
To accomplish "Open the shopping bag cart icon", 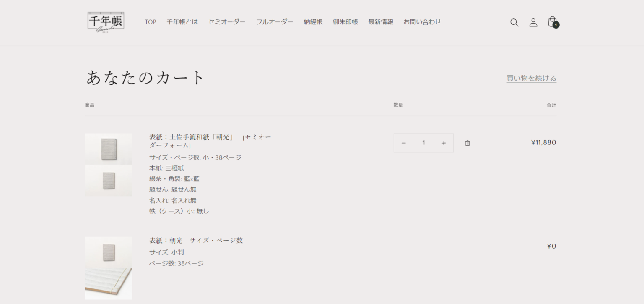I will (553, 22).
